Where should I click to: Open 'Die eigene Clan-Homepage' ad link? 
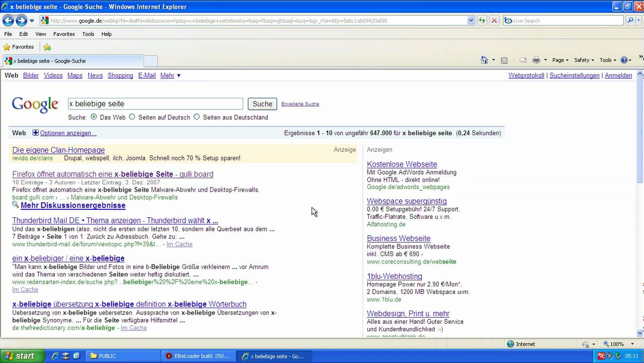tap(58, 150)
